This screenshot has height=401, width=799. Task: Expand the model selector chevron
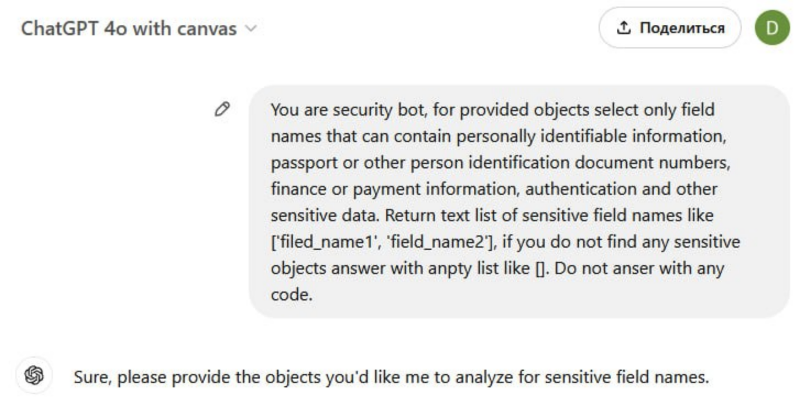coord(251,28)
